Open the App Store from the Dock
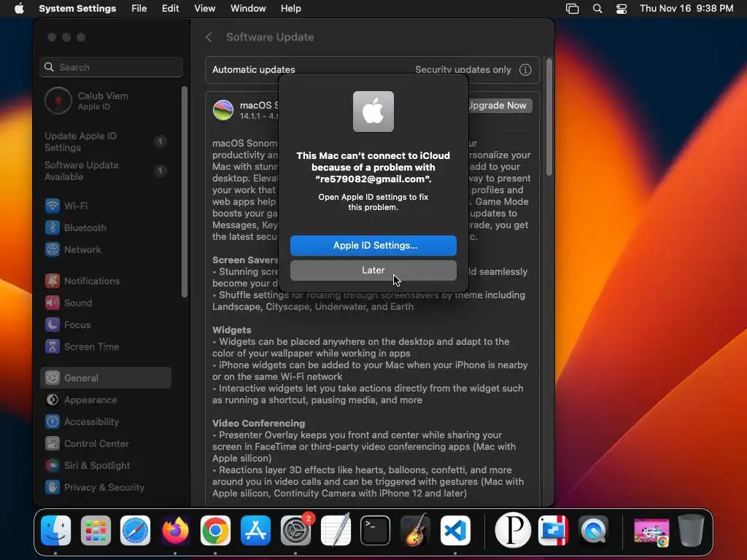747x560 pixels. point(255,530)
